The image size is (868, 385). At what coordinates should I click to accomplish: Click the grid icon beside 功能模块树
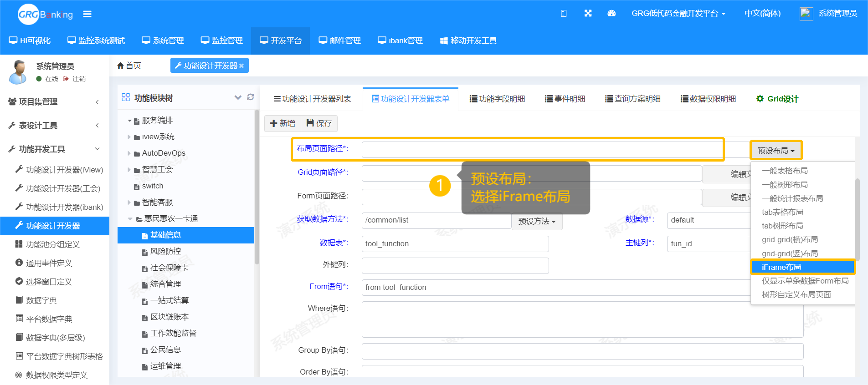[126, 97]
